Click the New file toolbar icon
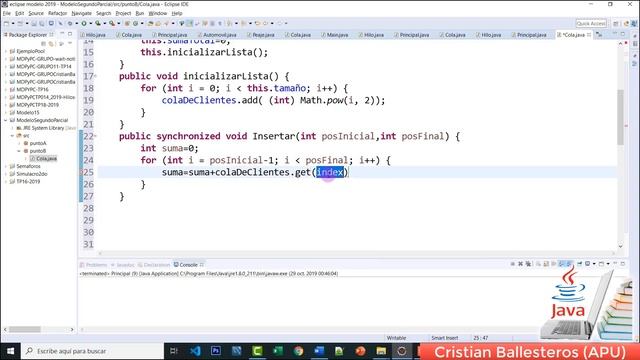Image resolution: width=640 pixels, height=360 pixels. (x=6, y=23)
